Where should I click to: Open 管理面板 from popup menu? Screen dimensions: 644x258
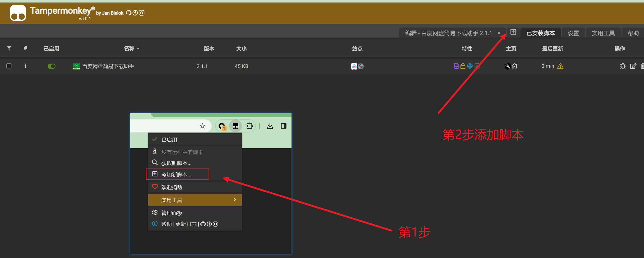[x=195, y=213]
